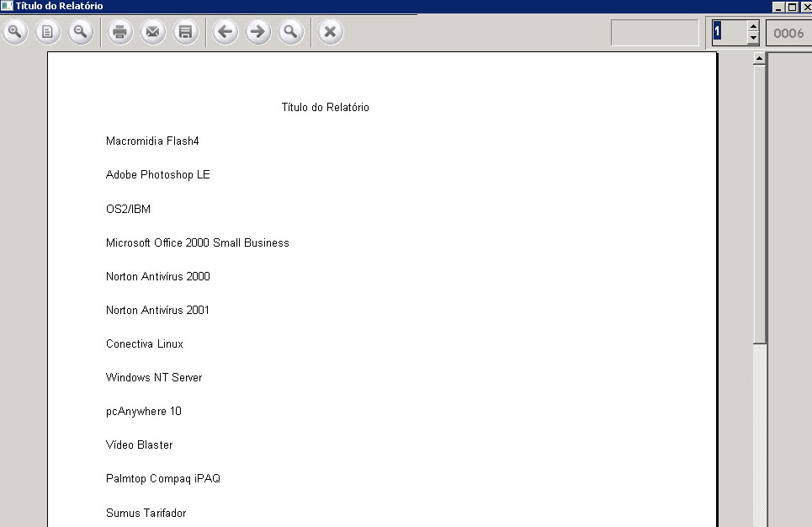
Task: Click the page number input field
Action: [x=730, y=32]
